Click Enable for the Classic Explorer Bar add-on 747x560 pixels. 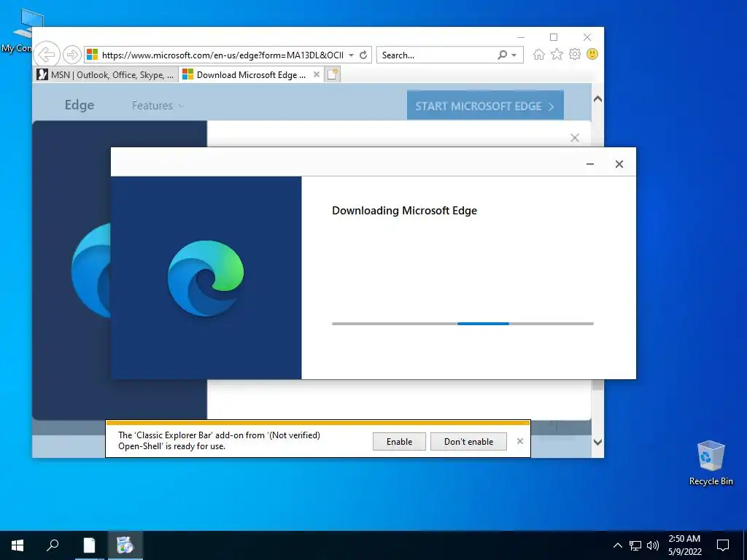tap(399, 441)
